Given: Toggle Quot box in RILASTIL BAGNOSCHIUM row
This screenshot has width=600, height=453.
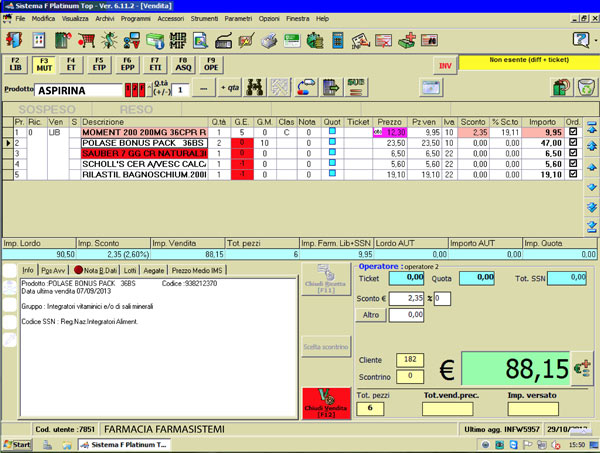Looking at the screenshot, I should (x=332, y=173).
